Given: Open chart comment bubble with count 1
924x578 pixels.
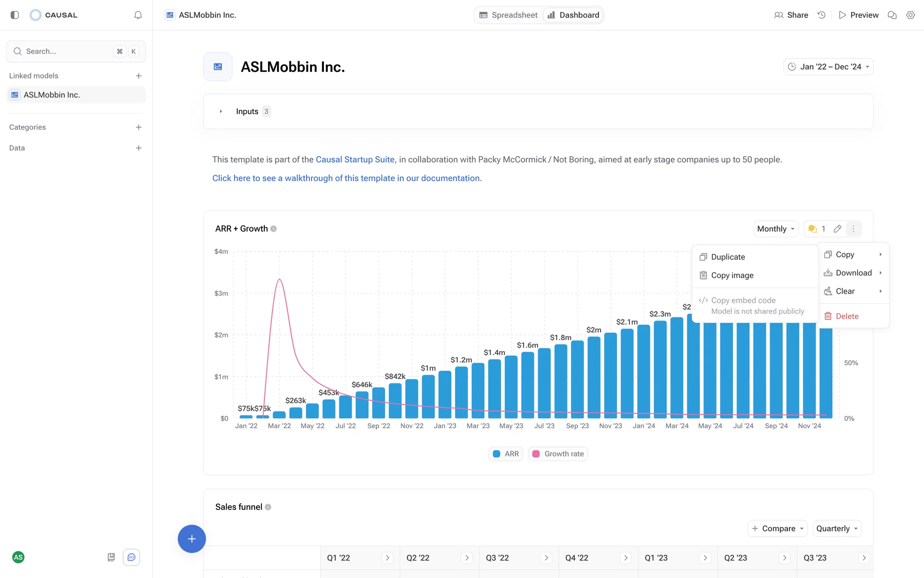Looking at the screenshot, I should (x=817, y=229).
